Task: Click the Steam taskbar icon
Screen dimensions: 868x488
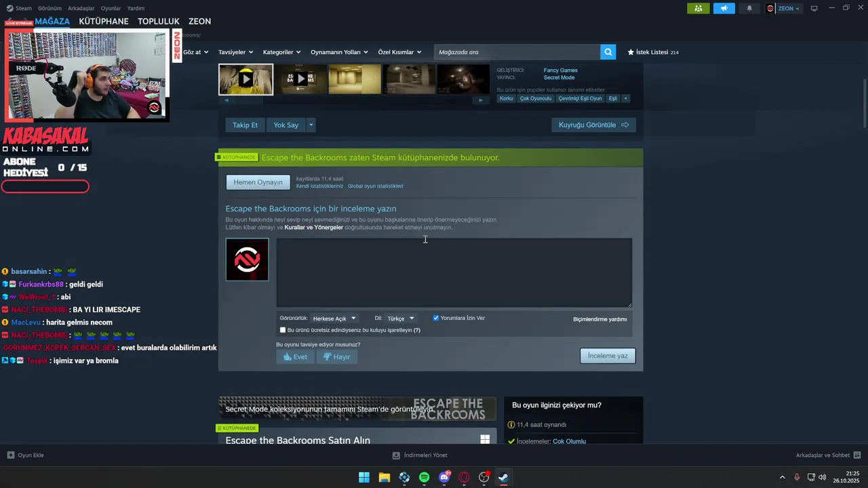Action: click(x=504, y=477)
